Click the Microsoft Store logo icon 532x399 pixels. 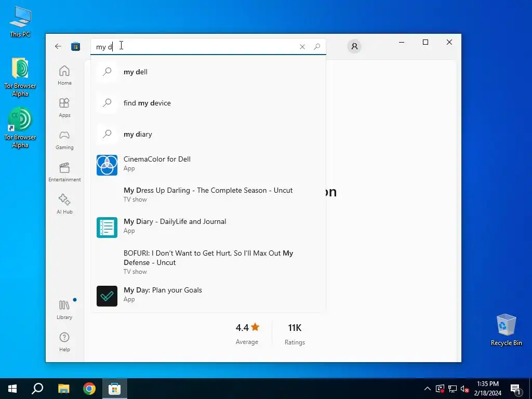pos(75,46)
